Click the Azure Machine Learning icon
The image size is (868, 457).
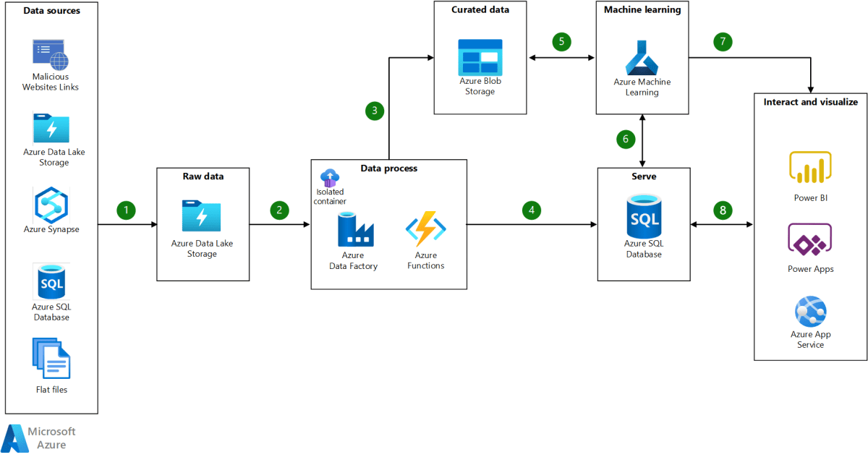pos(642,58)
